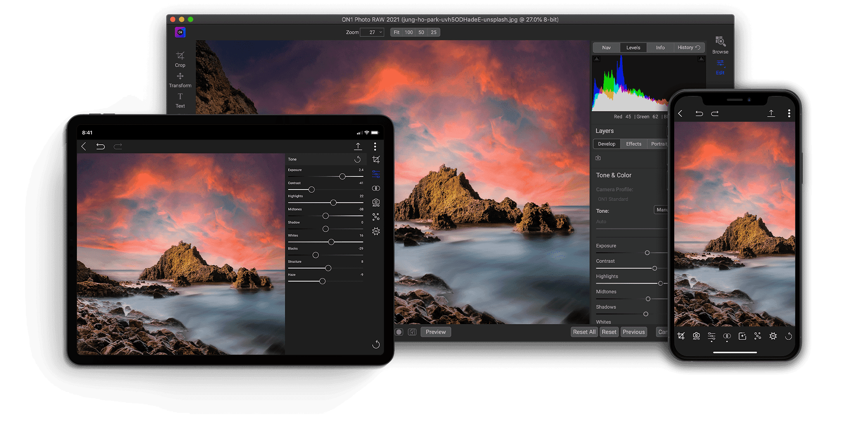This screenshot has width=868, height=430.
Task: Open the three-dot menu on the phone
Action: [x=789, y=113]
